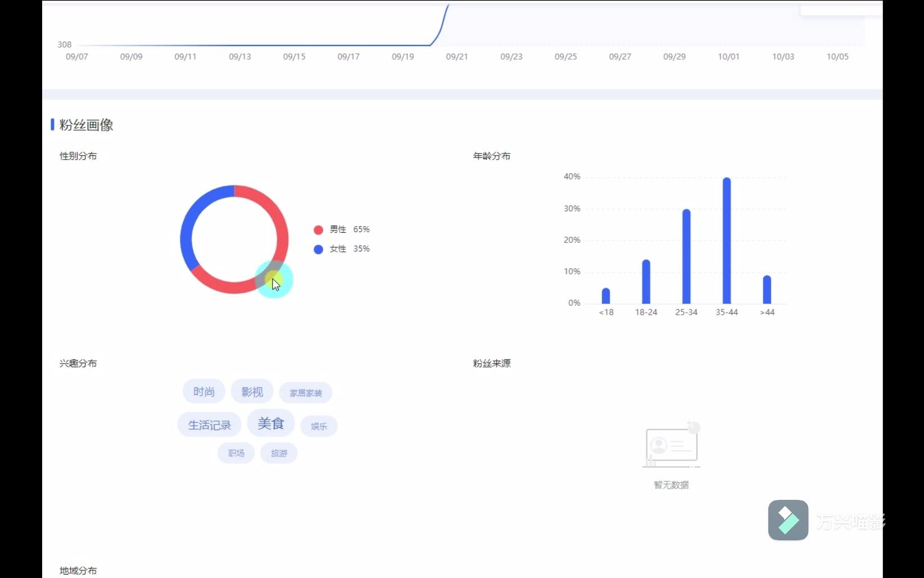This screenshot has width=924, height=578.
Task: Click the 09/21 date on trend chart
Action: [x=457, y=56]
